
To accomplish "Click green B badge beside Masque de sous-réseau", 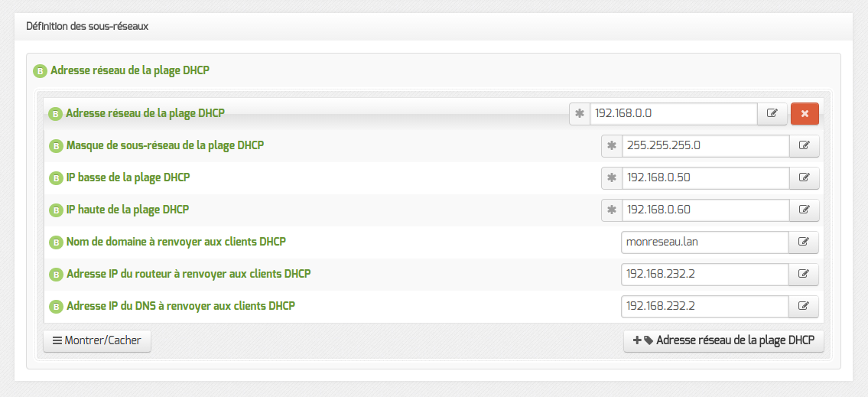I will click(x=55, y=146).
